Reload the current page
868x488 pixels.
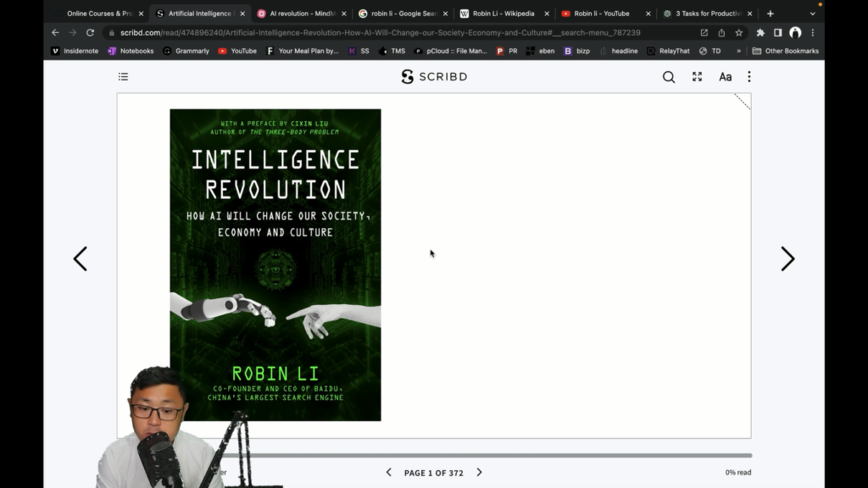click(x=90, y=33)
